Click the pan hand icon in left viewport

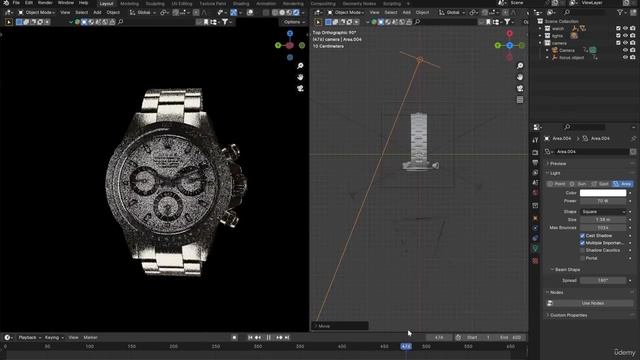[x=300, y=77]
